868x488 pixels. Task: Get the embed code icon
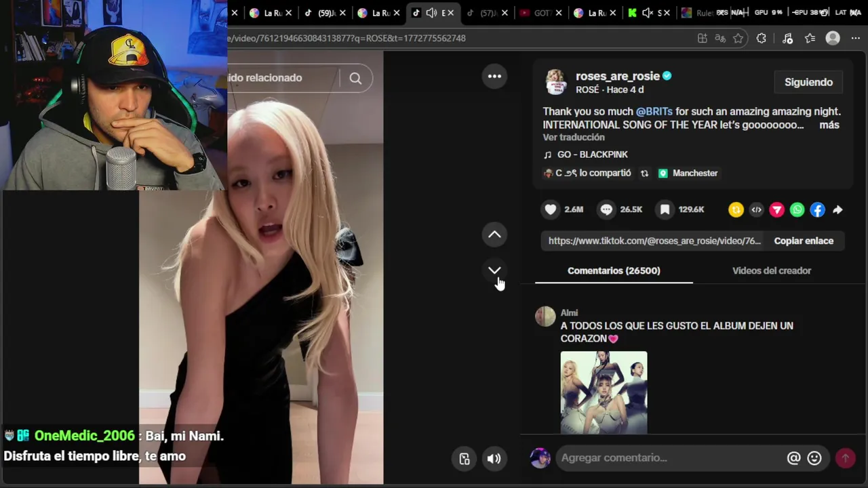click(x=756, y=210)
